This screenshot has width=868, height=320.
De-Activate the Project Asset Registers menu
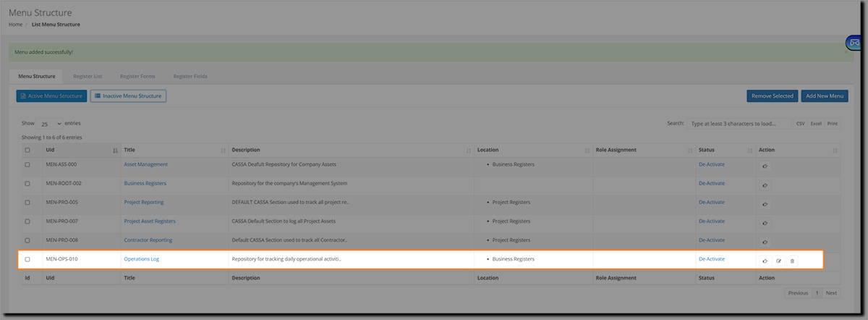712,222
